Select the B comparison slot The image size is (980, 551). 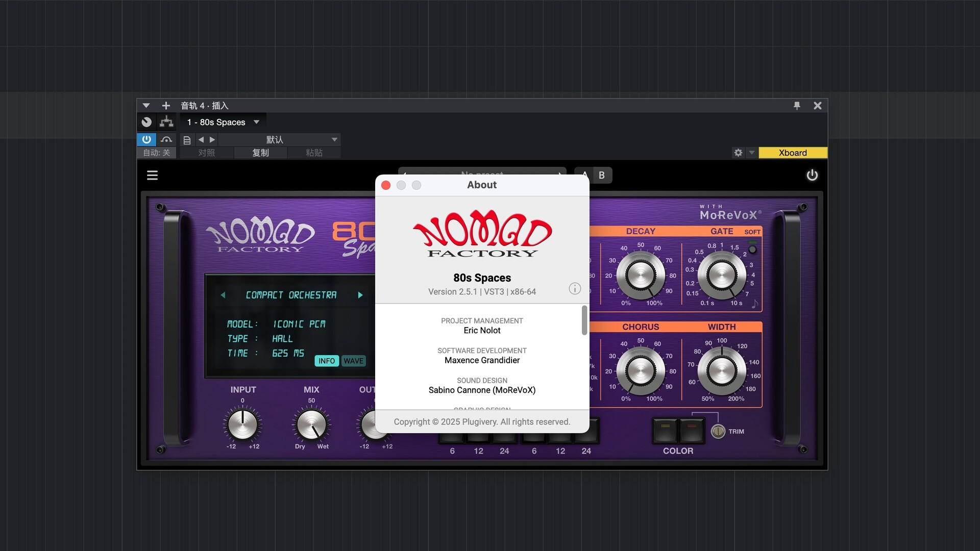(x=602, y=175)
